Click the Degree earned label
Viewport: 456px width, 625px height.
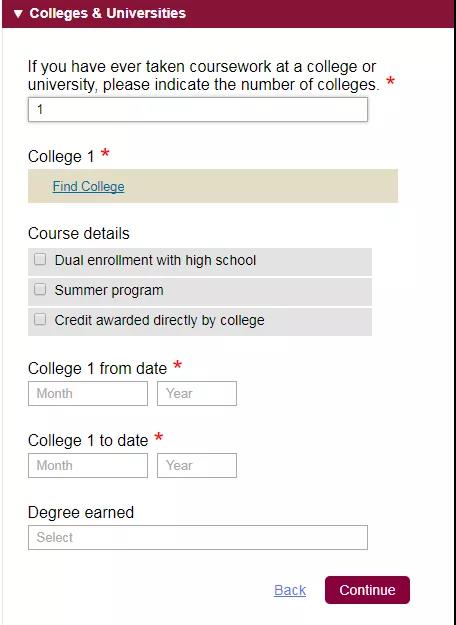click(x=81, y=513)
